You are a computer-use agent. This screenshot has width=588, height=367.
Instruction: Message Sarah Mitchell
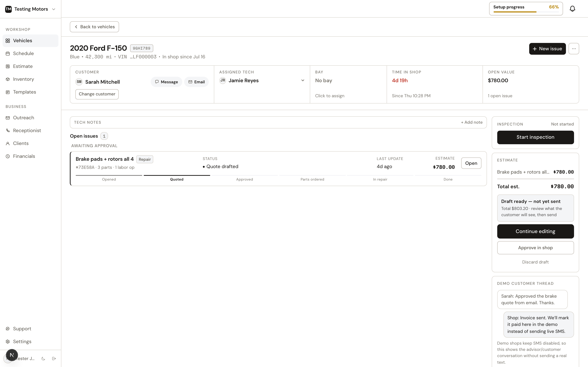pyautogui.click(x=166, y=82)
